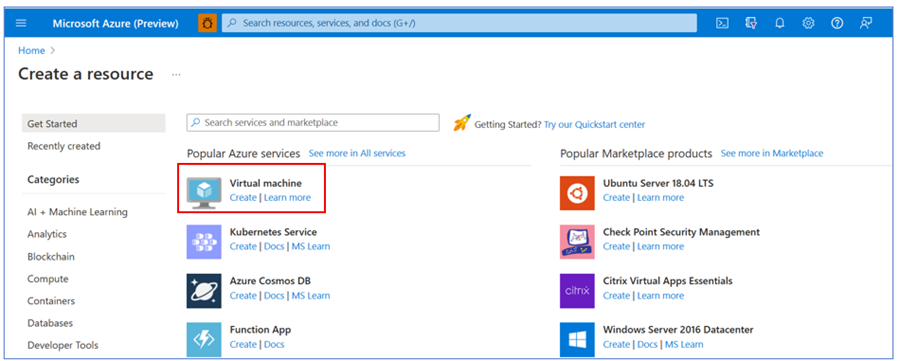Focus the top search resources bar
The width and height of the screenshot is (900, 361).
tap(459, 23)
